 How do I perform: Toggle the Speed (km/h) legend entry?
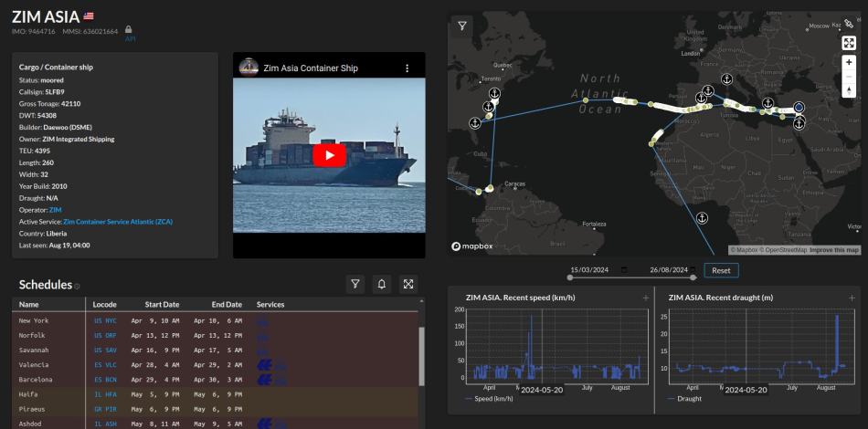(x=490, y=399)
